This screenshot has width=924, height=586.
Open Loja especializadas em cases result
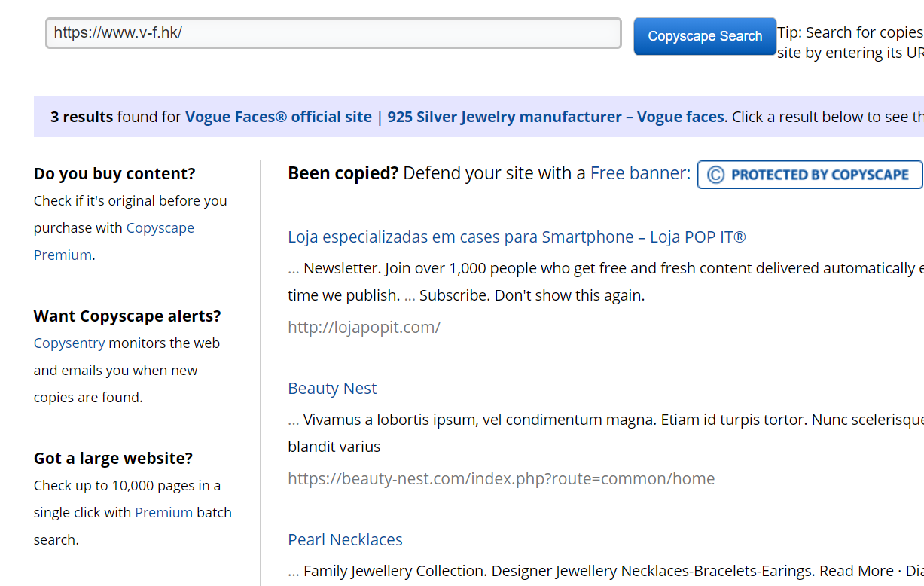517,237
